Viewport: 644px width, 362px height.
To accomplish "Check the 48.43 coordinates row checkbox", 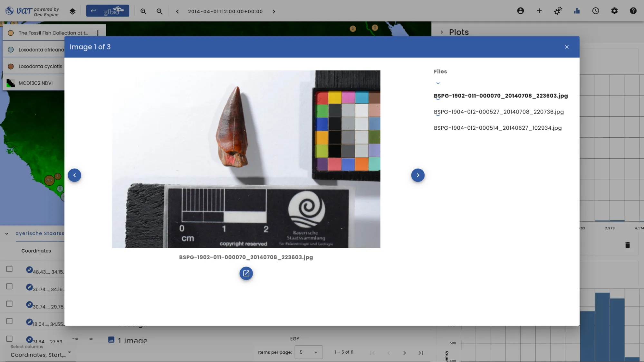I will coord(9,269).
